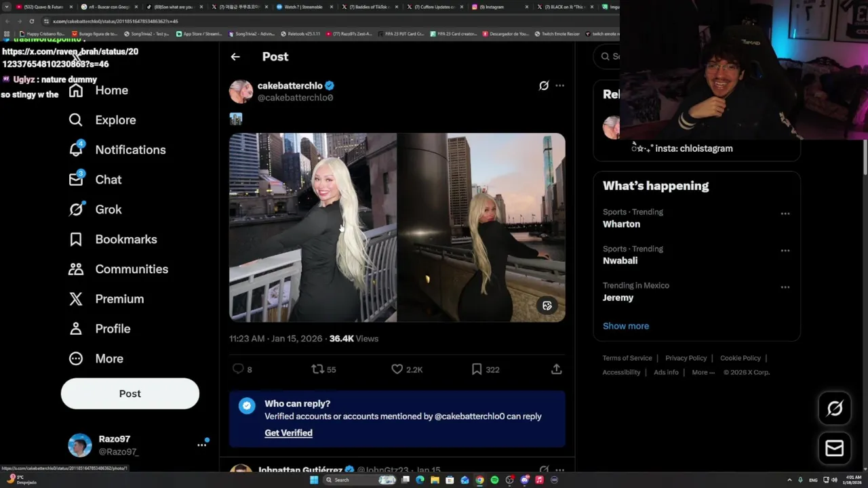Click the browser address bar URL
Viewport: 868px width, 488px height.
(115, 21)
